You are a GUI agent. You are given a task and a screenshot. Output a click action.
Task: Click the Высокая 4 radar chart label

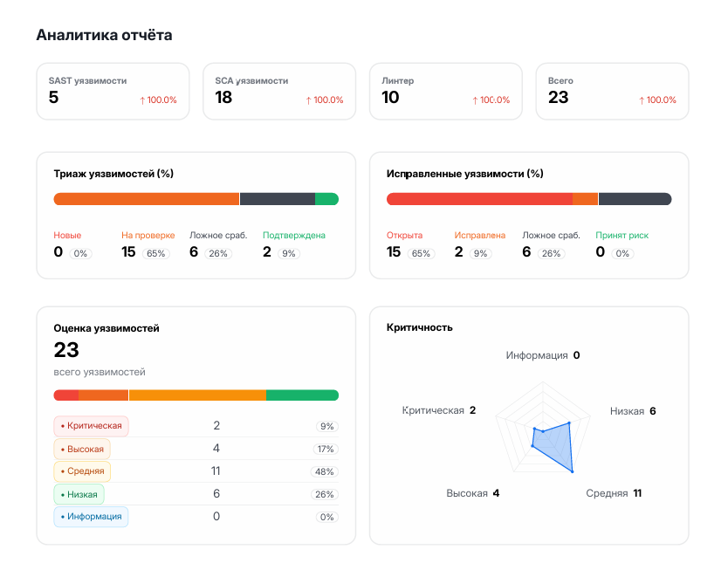pos(472,493)
